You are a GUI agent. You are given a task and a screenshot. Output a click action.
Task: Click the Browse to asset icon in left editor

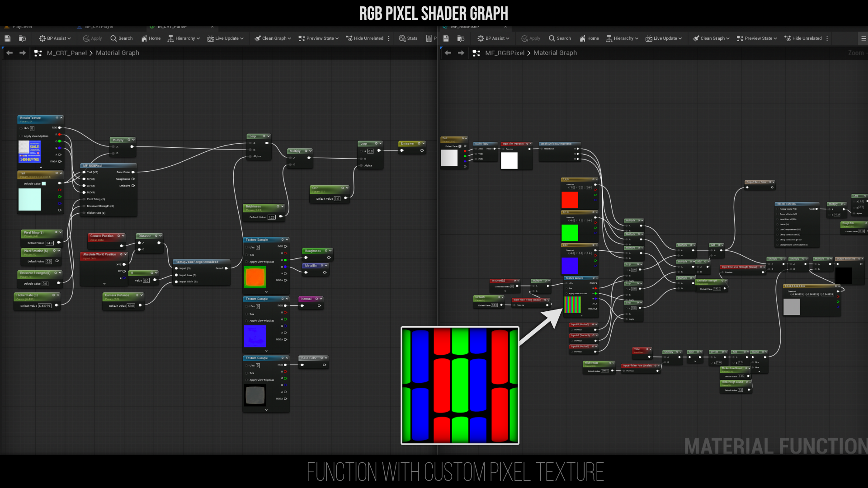point(22,38)
